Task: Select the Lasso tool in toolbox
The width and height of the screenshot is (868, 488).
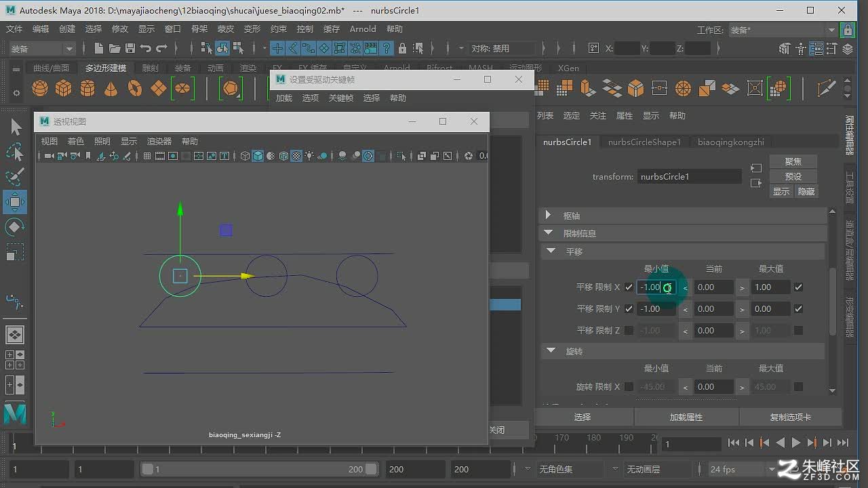Action: (15, 152)
